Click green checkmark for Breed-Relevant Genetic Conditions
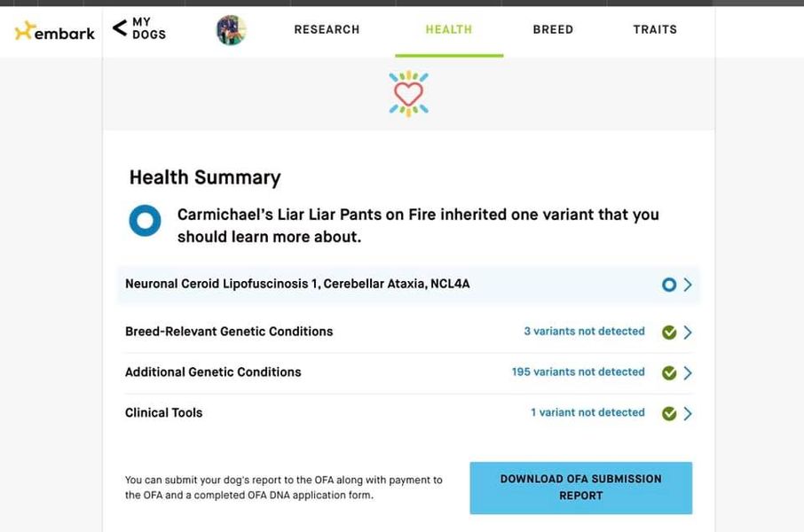The image size is (804, 532). point(668,332)
